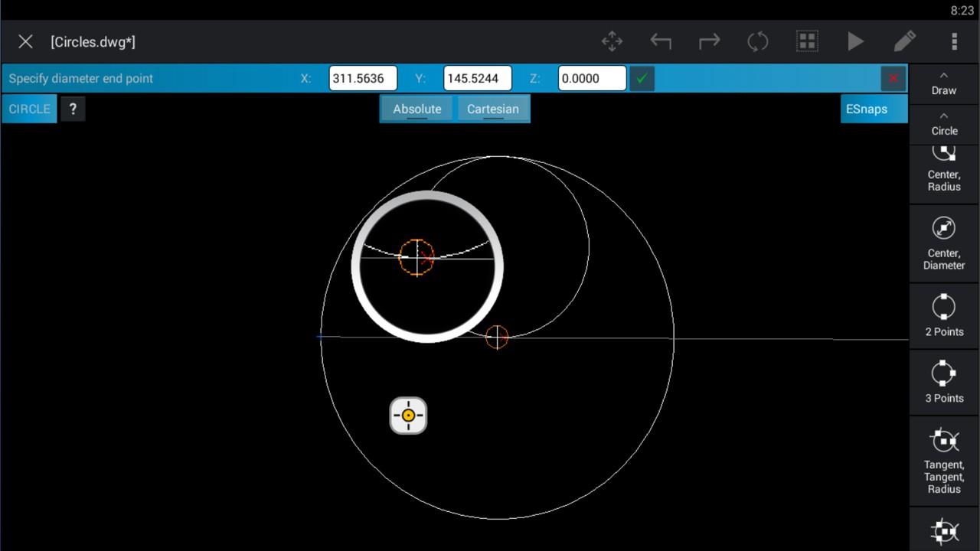Edit the Z coordinate field

tap(592, 78)
